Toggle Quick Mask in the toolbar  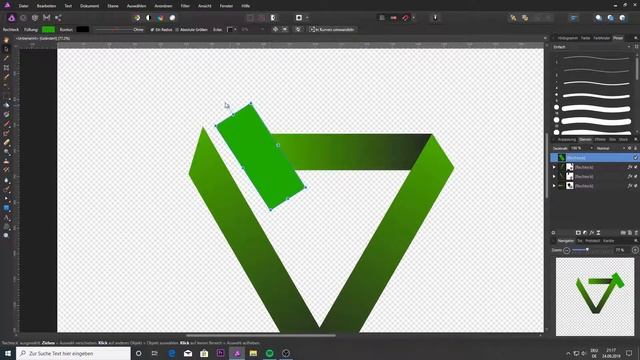click(x=299, y=18)
